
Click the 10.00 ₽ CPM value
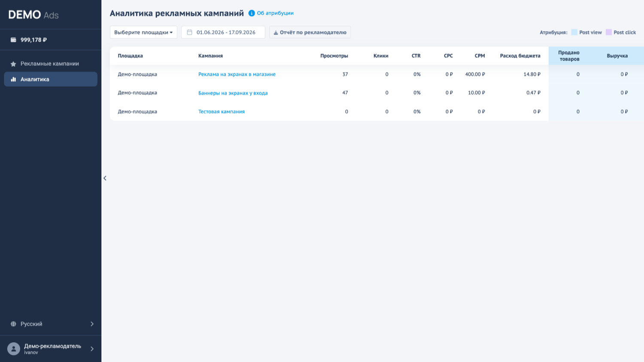tap(476, 93)
